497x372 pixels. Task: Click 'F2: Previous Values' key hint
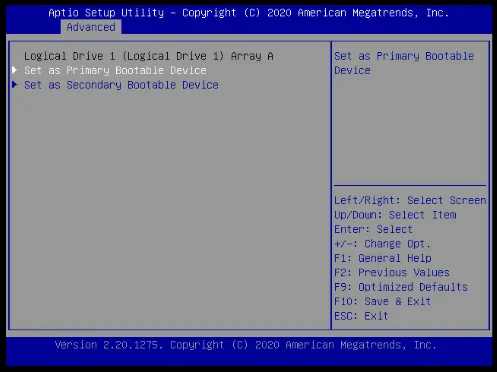[392, 273]
